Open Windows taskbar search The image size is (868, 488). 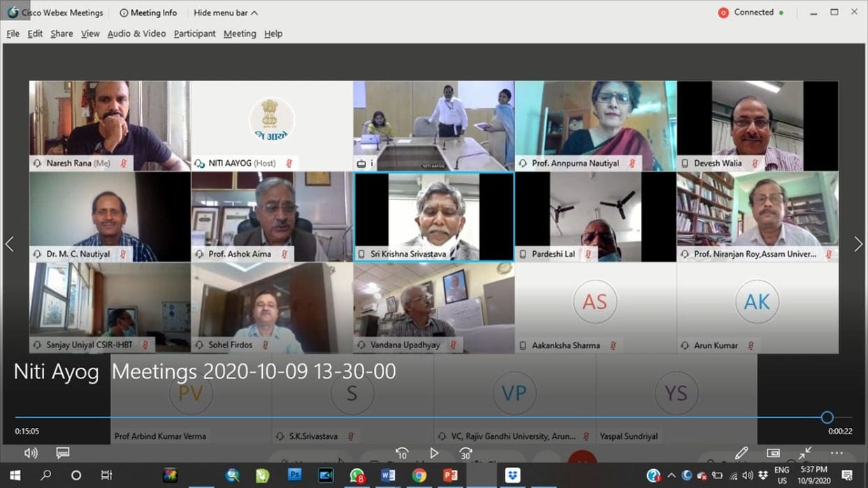[x=45, y=475]
